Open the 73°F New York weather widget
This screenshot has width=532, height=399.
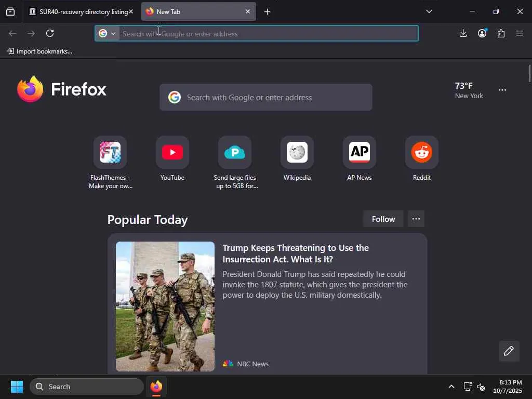(x=469, y=90)
